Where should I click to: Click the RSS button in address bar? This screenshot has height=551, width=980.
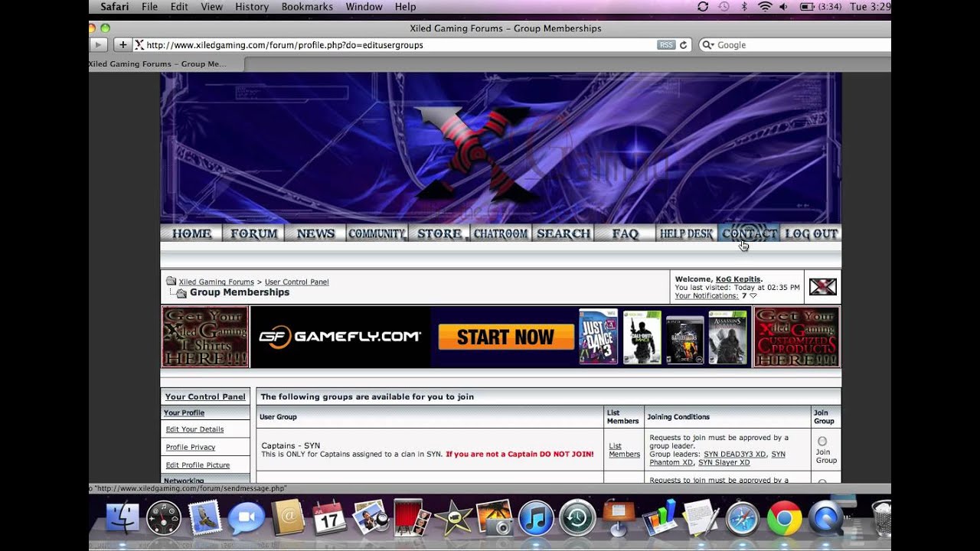tap(666, 45)
